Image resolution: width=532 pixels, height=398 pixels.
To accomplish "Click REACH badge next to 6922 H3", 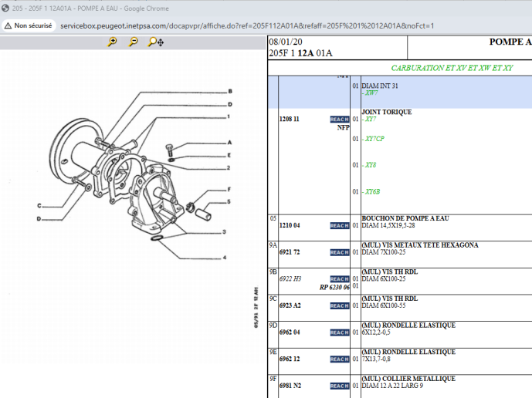I will point(339,279).
